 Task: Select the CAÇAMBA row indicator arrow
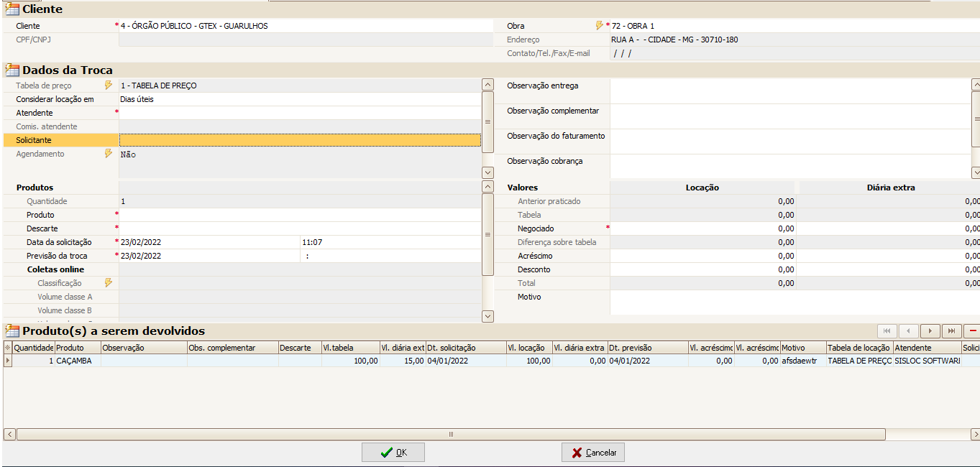coord(8,361)
